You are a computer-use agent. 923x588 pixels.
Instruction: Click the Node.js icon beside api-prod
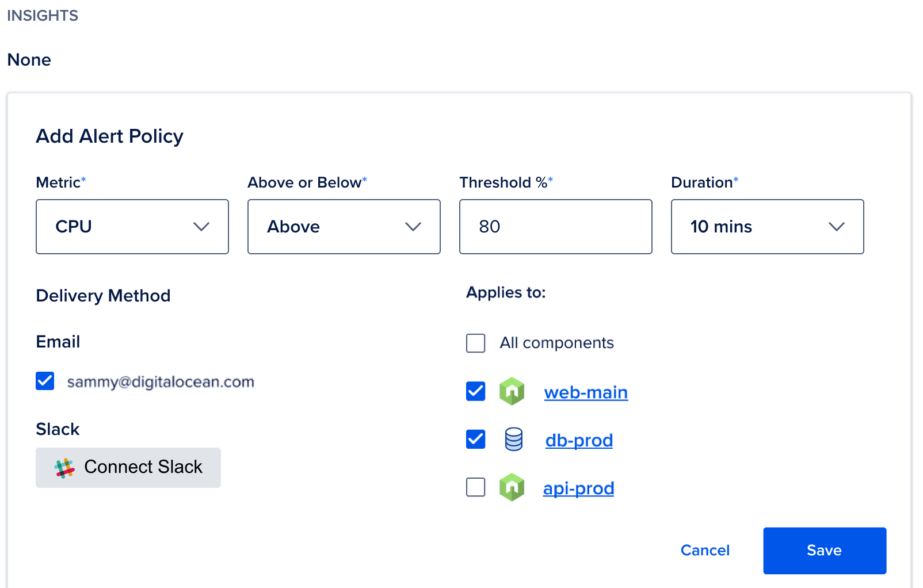(512, 487)
